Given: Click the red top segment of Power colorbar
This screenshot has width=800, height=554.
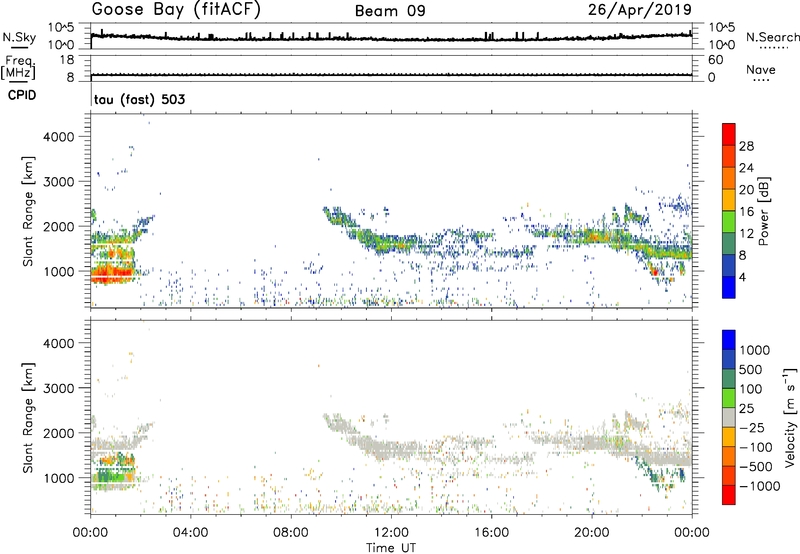Looking at the screenshot, I should tap(729, 134).
